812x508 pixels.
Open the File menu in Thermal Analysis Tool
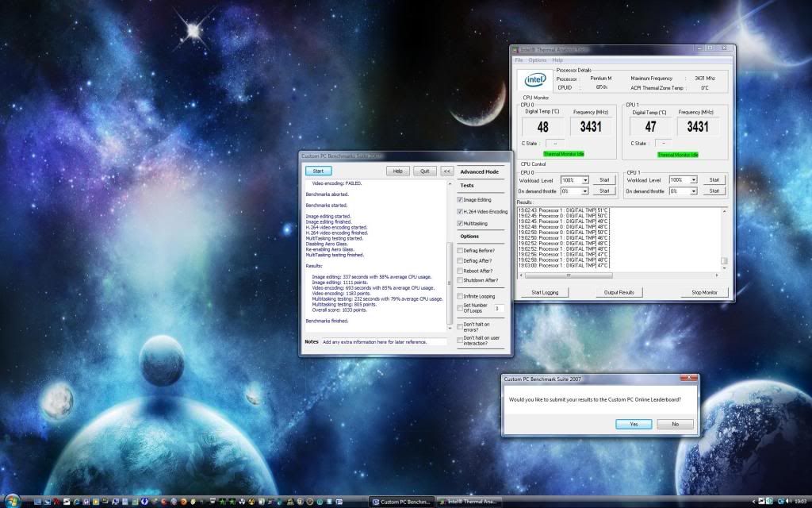[519, 59]
